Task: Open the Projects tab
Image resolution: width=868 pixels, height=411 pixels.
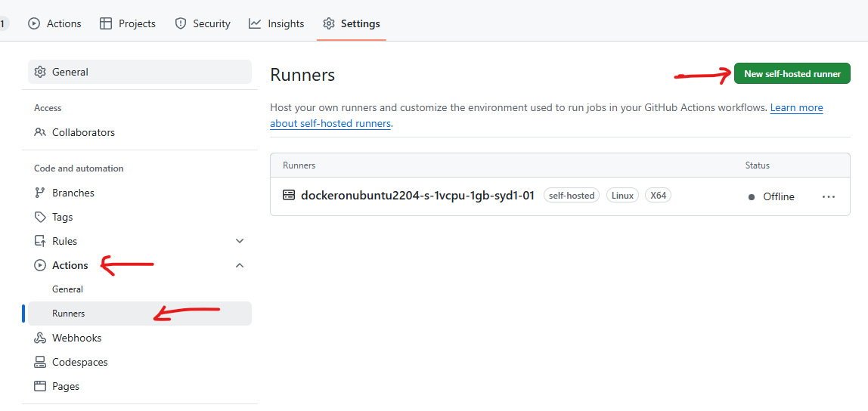Action: (127, 23)
